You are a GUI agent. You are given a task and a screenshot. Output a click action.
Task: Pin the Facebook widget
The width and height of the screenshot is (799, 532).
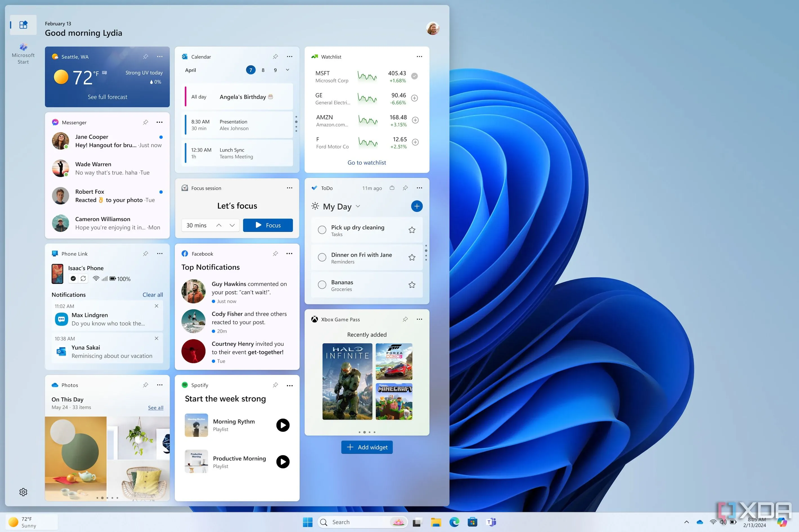coord(275,253)
